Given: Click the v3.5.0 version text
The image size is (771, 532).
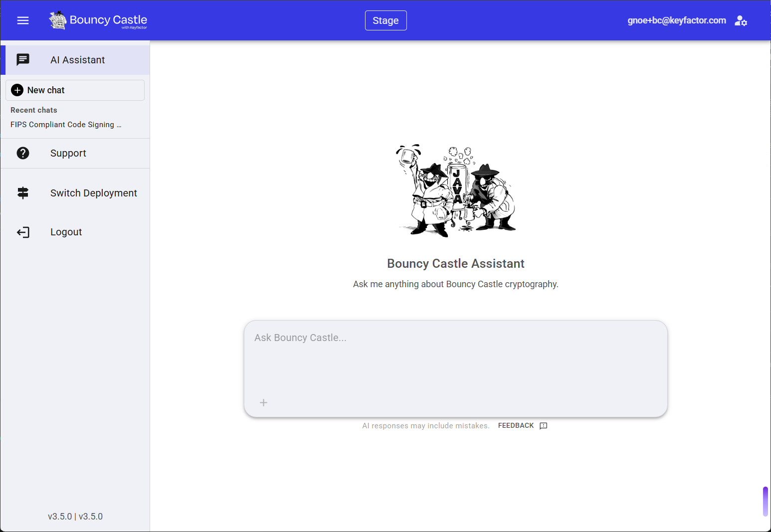Looking at the screenshot, I should (75, 517).
